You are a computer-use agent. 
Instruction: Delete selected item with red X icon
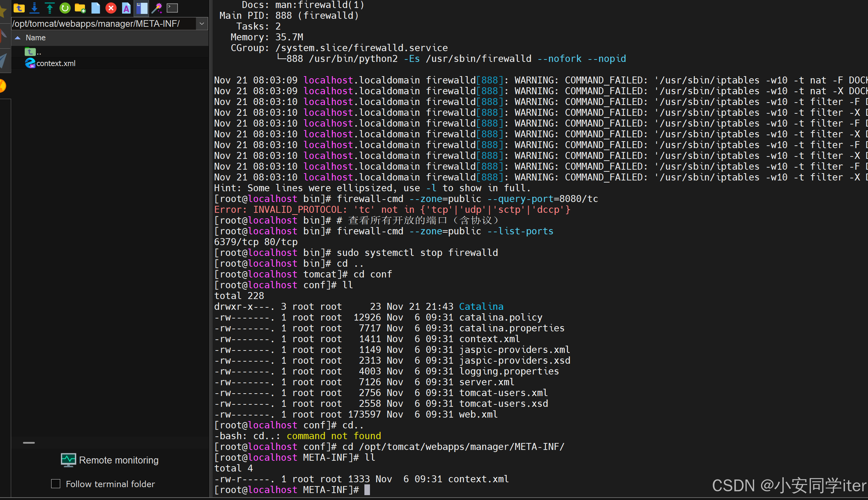(x=111, y=8)
